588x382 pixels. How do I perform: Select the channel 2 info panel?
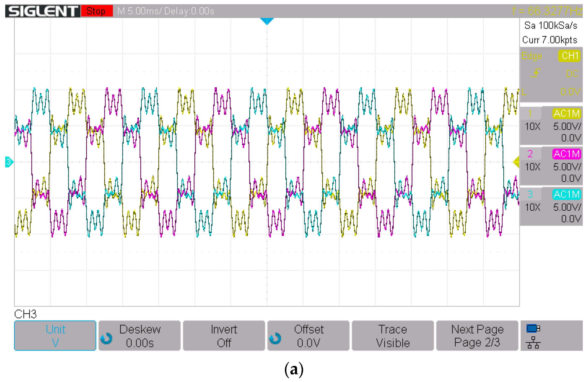click(551, 166)
